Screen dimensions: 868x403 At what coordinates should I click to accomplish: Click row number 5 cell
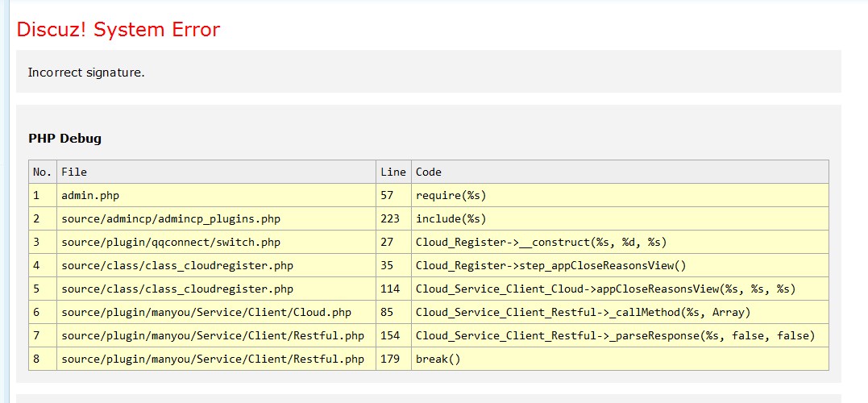(x=43, y=289)
